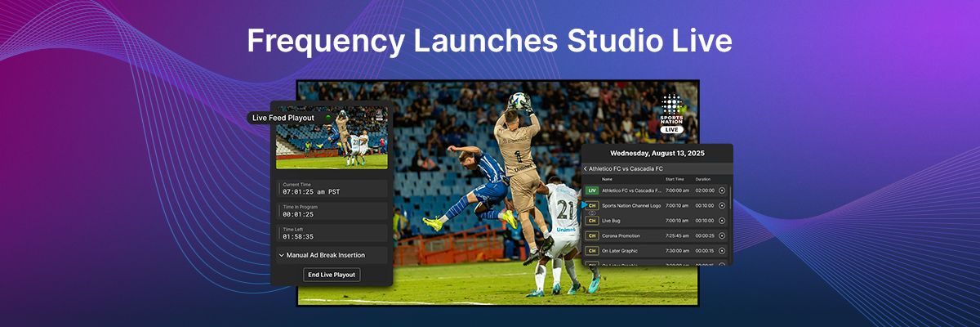Image resolution: width=980 pixels, height=327 pixels.
Task: Click the 02:00:00 duration cell
Action: pyautogui.click(x=705, y=190)
